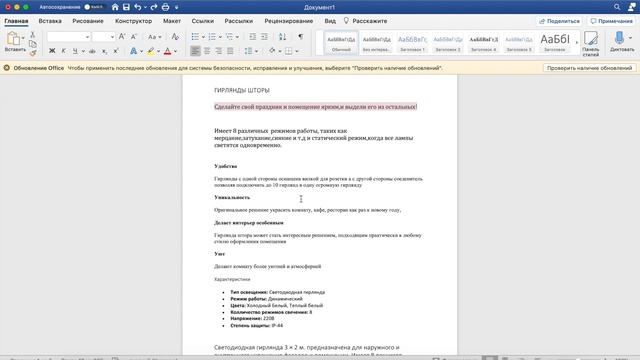The image size is (640, 360).
Task: Click the Поделиться share button
Action: tap(559, 21)
